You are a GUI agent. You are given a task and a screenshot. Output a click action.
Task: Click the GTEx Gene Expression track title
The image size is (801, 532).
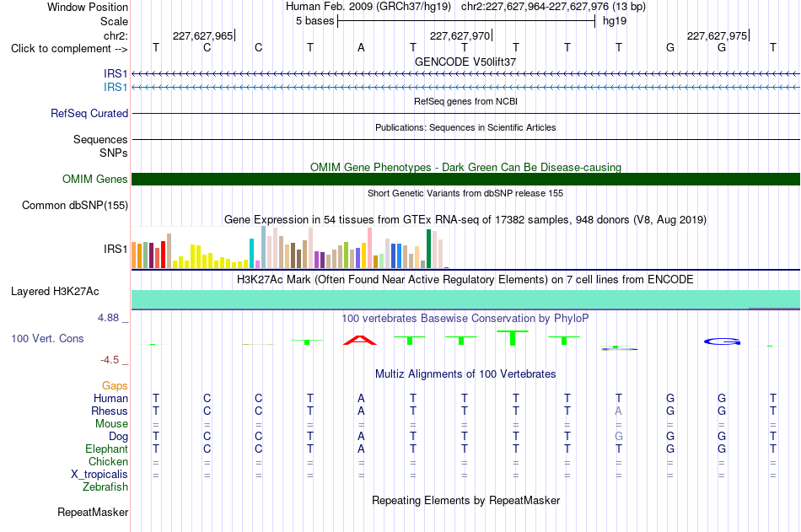(465, 220)
